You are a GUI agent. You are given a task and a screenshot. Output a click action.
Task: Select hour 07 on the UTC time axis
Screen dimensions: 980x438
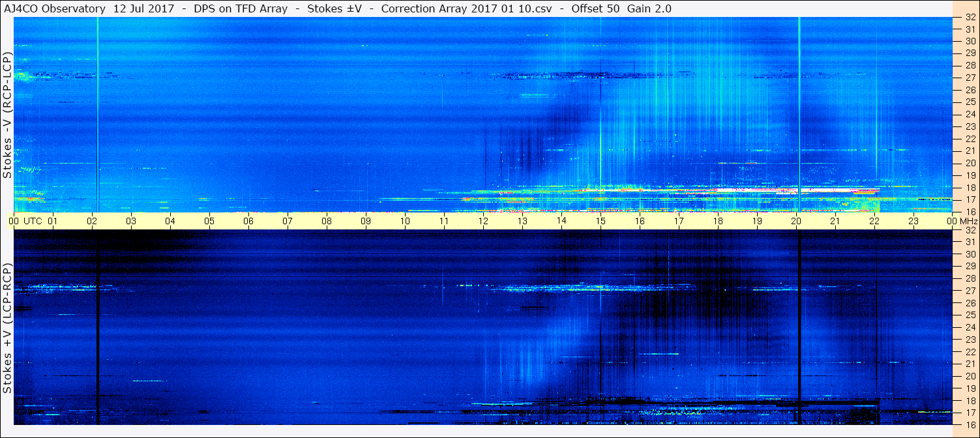tap(288, 221)
